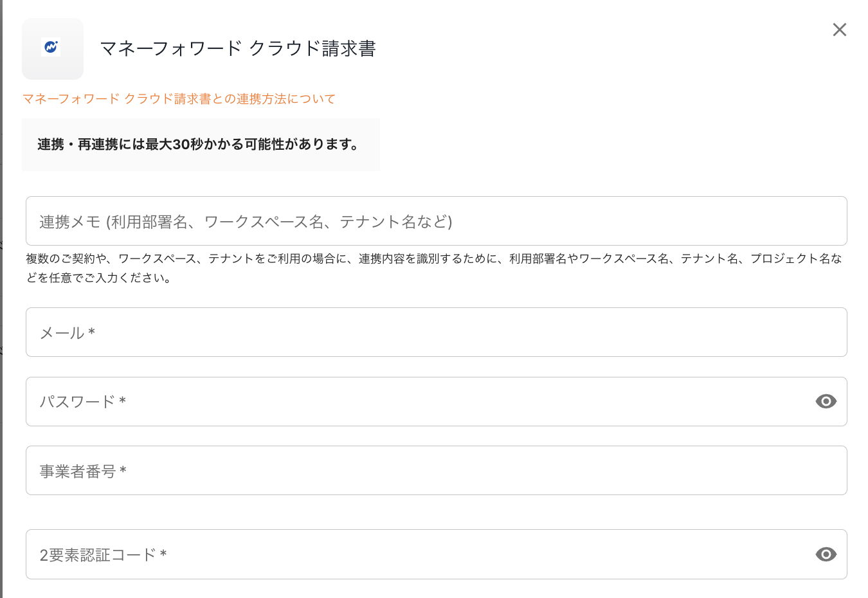This screenshot has height=598, width=868.
Task: Click the メール placeholder label text
Action: 62,333
